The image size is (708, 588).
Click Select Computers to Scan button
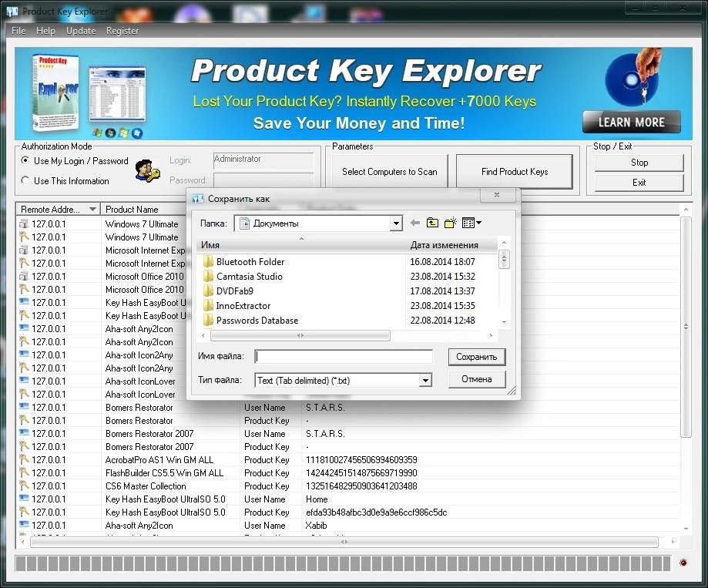(390, 171)
